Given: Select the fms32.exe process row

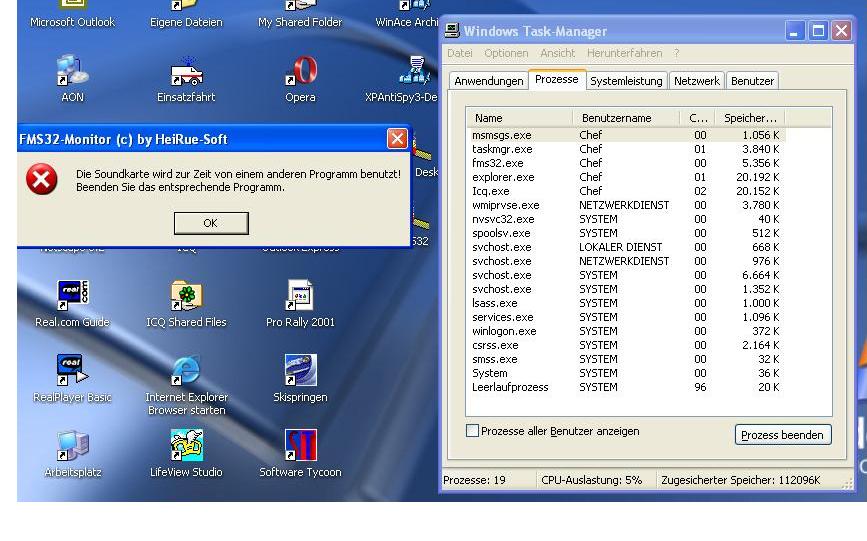Looking at the screenshot, I should coord(498,163).
